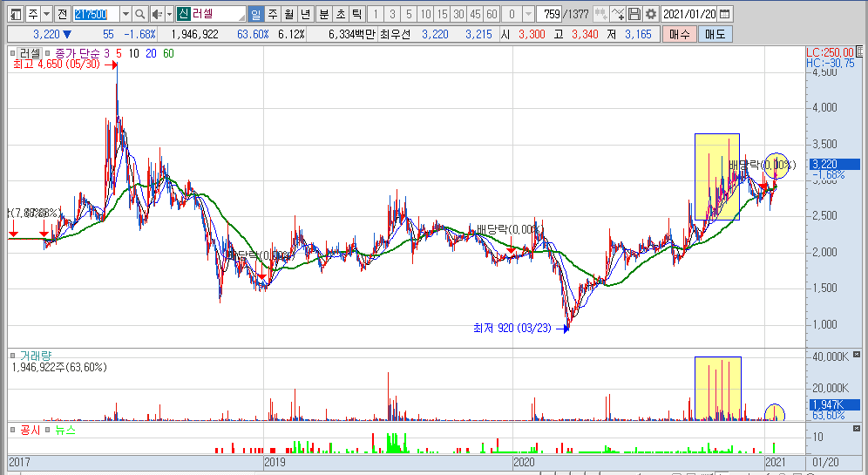Click the 2021/01/20 date input field

coord(689,15)
